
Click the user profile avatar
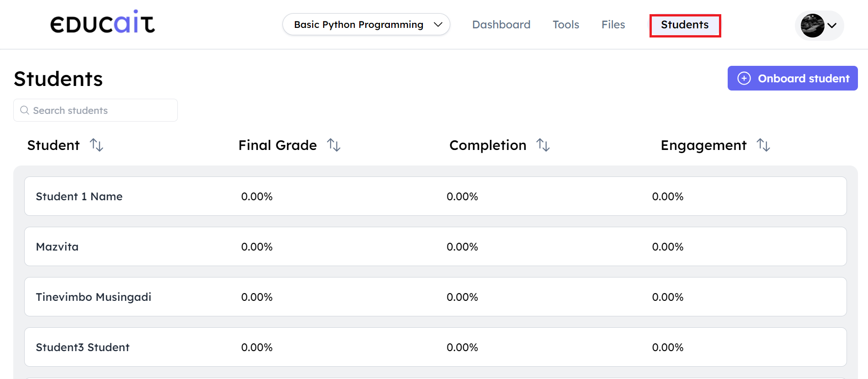pos(812,25)
